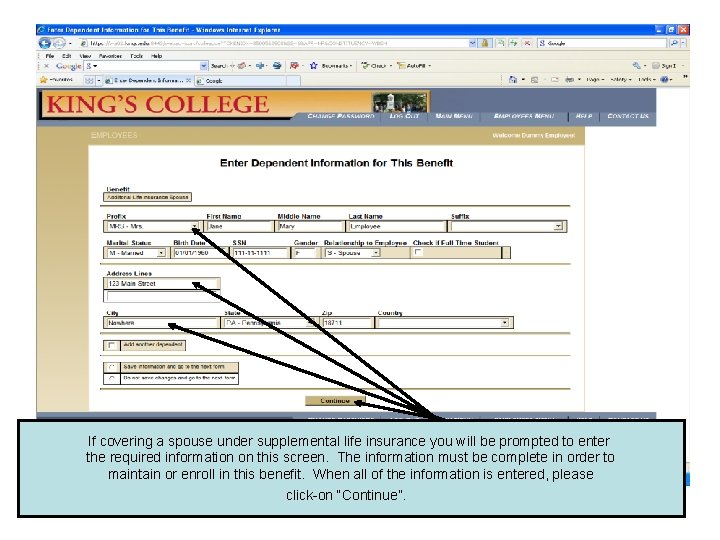Click the Google toolbar search input box
The height and width of the screenshot is (540, 720).
tap(146, 66)
